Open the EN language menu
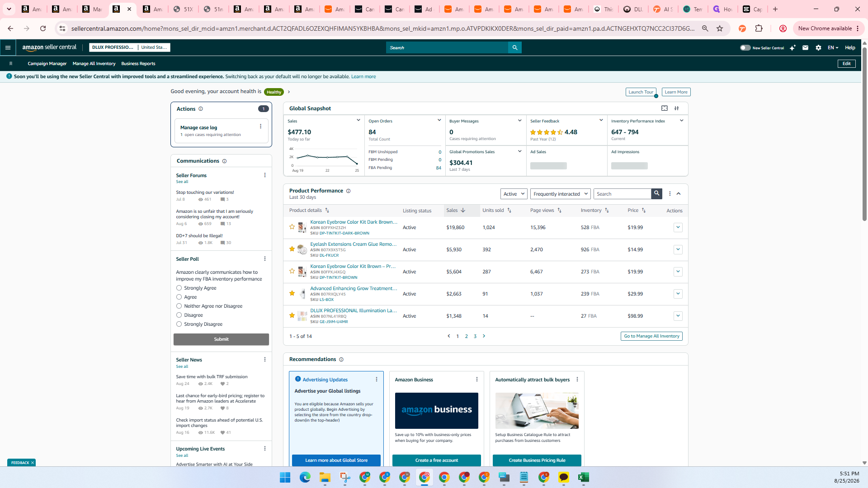 [x=833, y=47]
